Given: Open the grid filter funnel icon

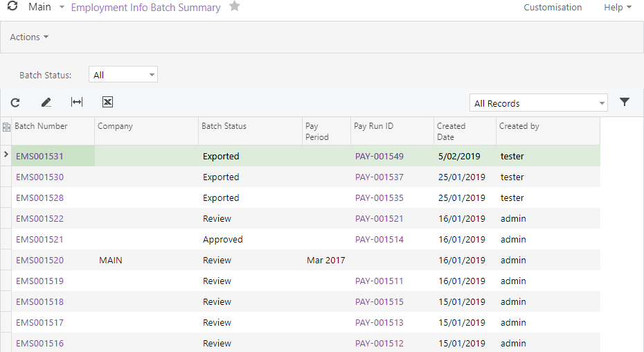Looking at the screenshot, I should point(625,103).
